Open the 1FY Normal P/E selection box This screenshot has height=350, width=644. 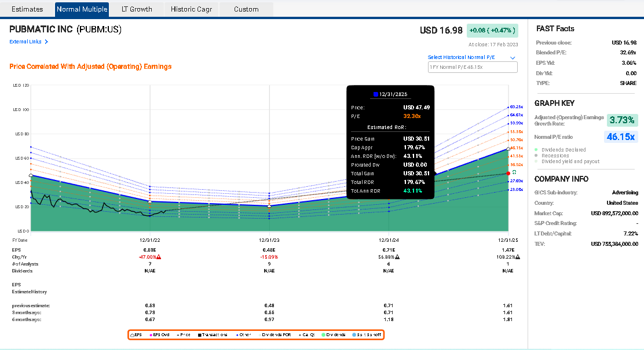(472, 67)
